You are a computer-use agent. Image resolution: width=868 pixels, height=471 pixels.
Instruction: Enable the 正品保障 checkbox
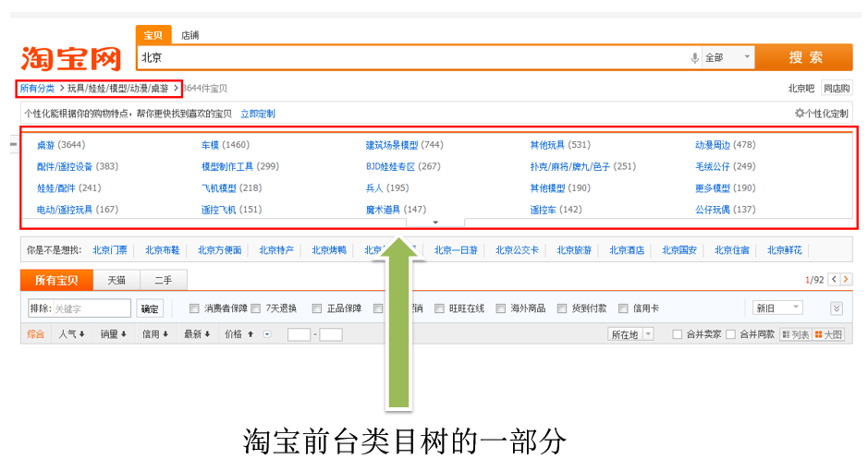click(x=317, y=308)
